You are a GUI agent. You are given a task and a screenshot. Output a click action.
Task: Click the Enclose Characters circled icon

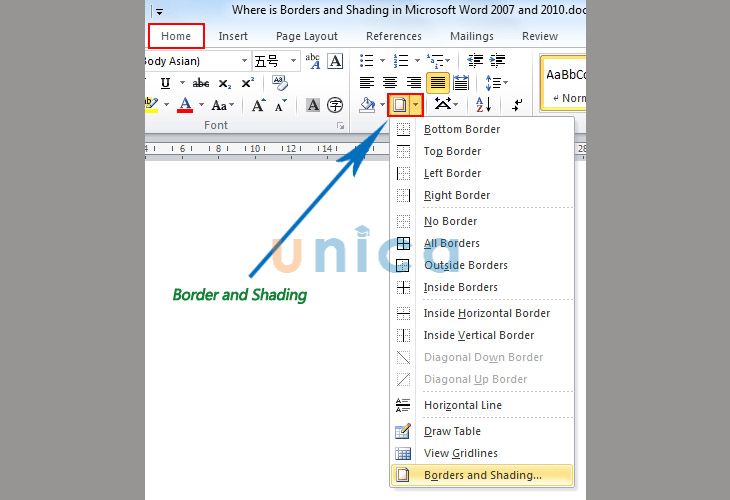point(335,105)
